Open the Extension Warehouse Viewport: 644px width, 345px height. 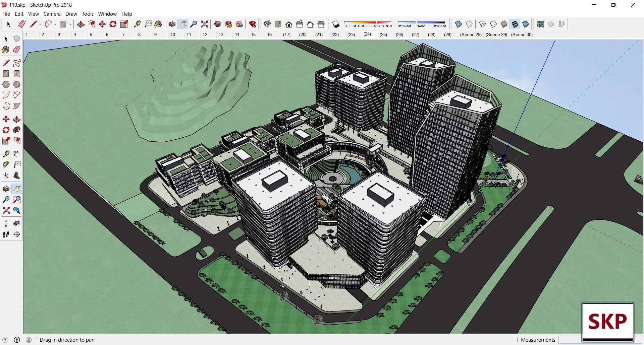228,24
